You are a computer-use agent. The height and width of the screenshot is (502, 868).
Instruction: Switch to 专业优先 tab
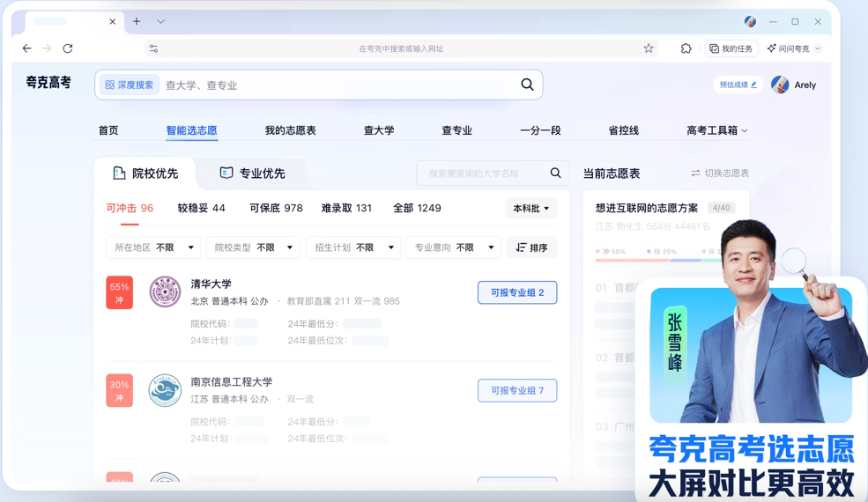[252, 173]
